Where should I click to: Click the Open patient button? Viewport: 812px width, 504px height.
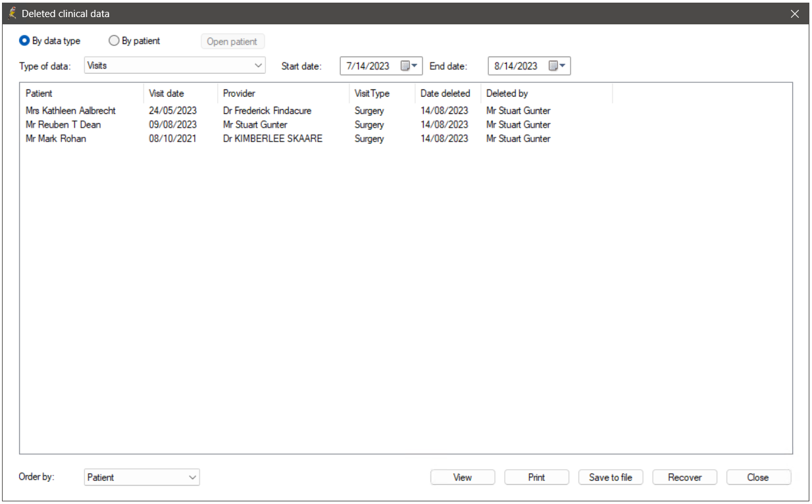[x=232, y=41]
